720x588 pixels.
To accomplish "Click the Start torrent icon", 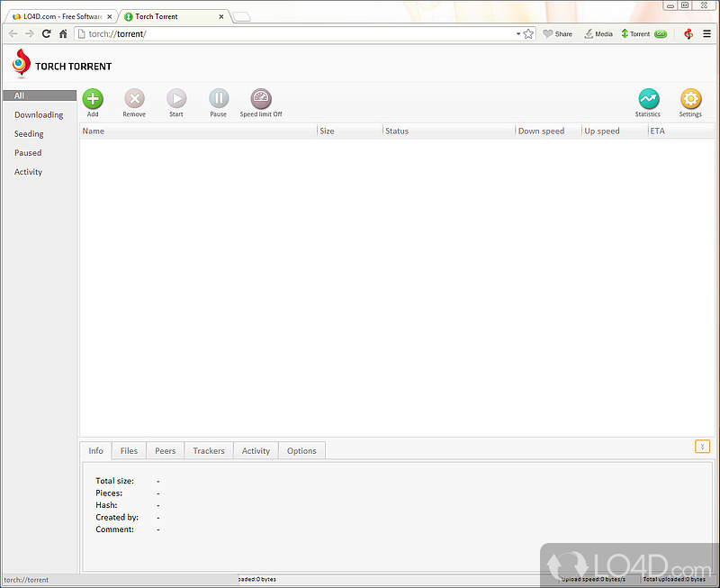I will click(x=176, y=99).
